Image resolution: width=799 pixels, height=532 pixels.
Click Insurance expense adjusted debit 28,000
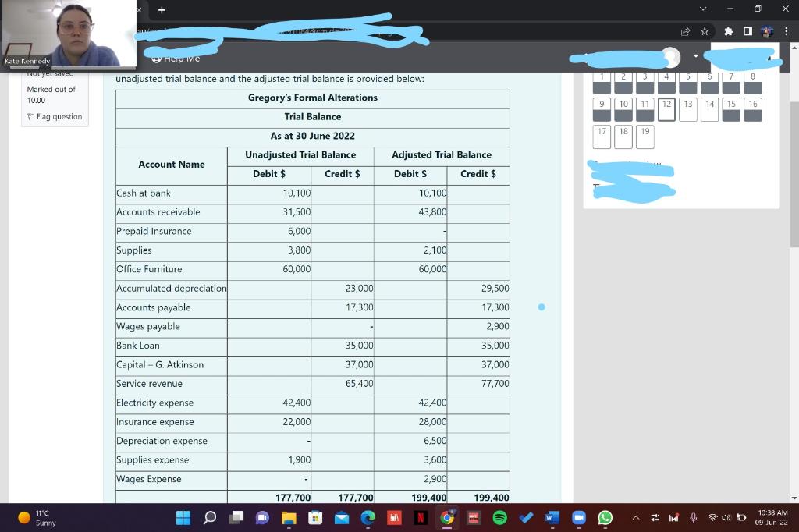[x=432, y=422]
